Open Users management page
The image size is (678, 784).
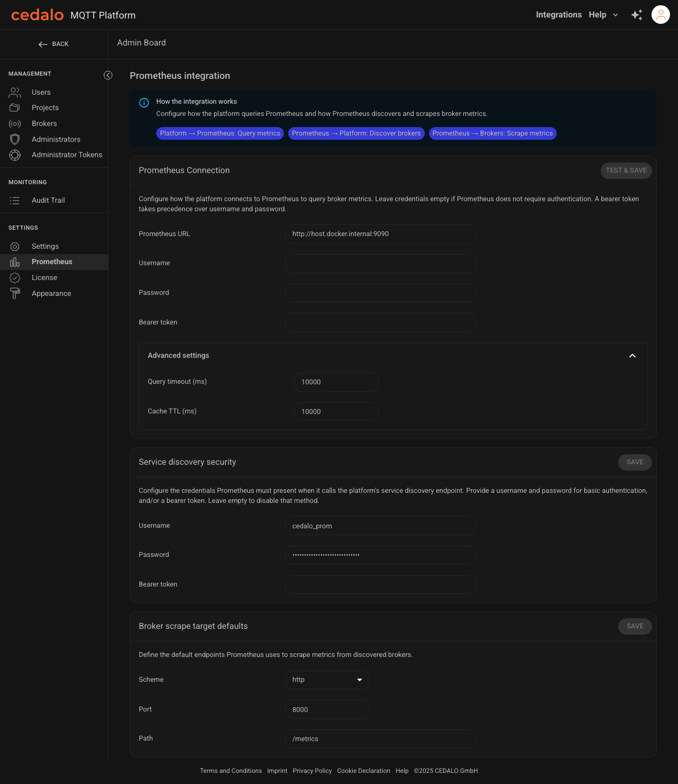pos(54,93)
